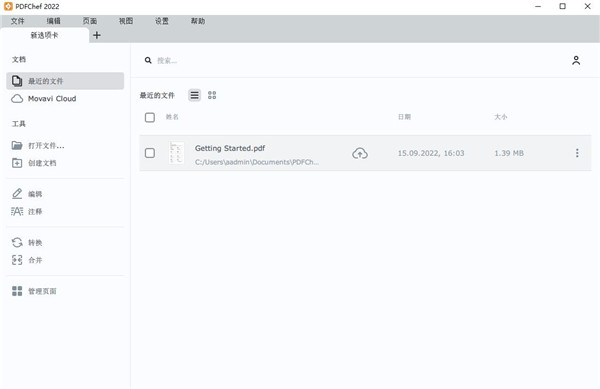Viewport: 600px width, 389px height.
Task: Click the create document plus icon
Action: 17,163
